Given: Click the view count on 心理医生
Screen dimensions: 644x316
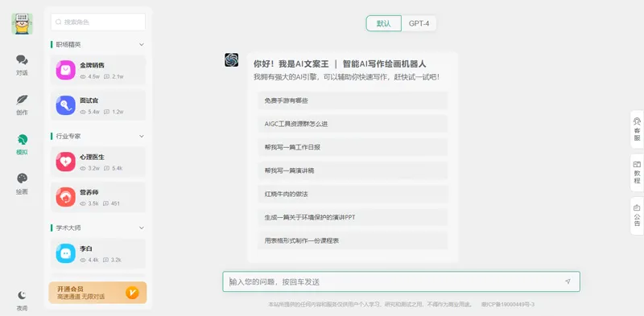Looking at the screenshot, I should point(90,168).
